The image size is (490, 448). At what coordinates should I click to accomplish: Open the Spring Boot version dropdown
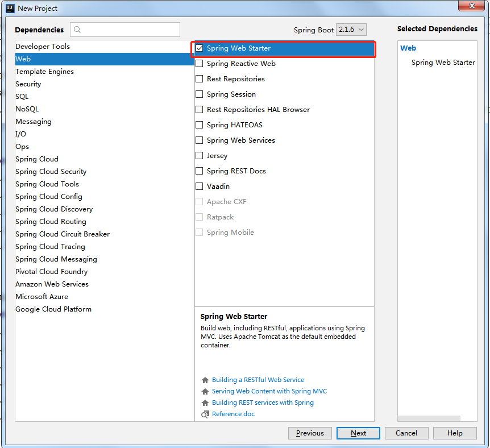tap(351, 30)
